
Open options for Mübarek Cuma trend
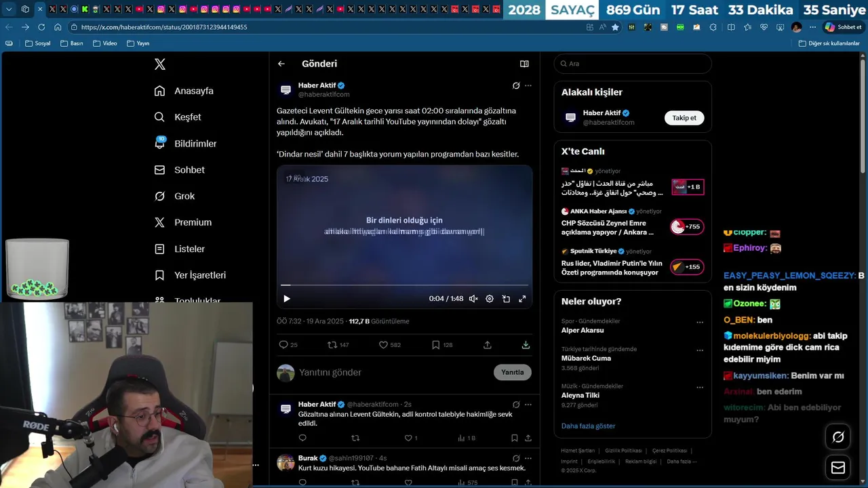tap(700, 350)
